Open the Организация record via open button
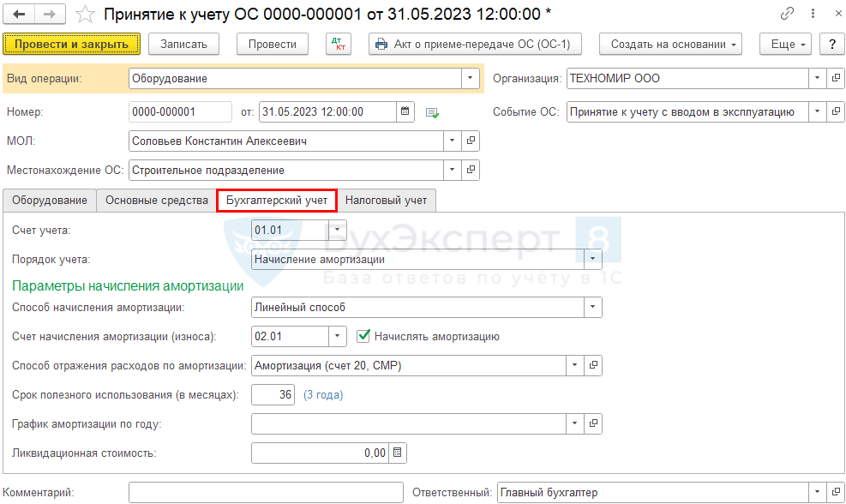Screen dimensions: 846x504 point(836,78)
